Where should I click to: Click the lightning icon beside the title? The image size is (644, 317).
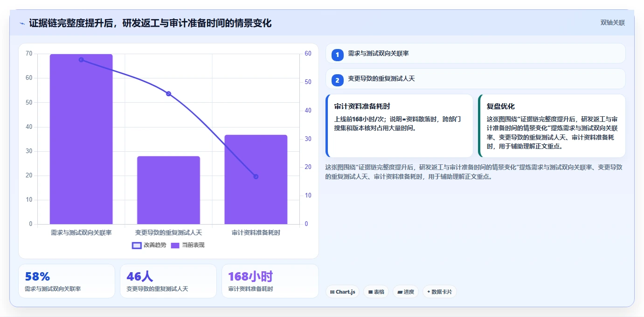click(x=22, y=23)
